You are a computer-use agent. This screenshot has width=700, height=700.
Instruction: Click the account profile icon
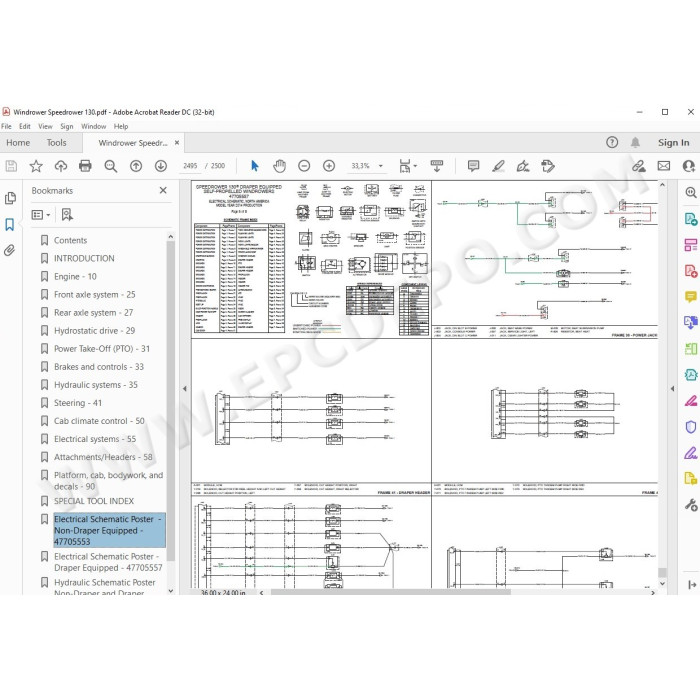(689, 166)
